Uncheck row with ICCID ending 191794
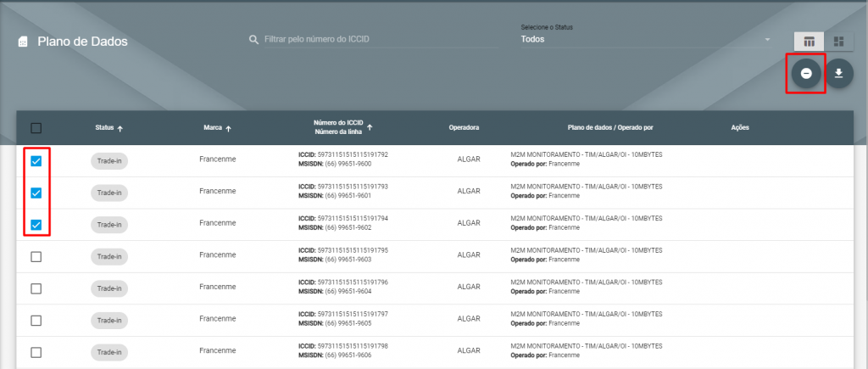Image resolution: width=868 pixels, height=369 pixels. 36,225
